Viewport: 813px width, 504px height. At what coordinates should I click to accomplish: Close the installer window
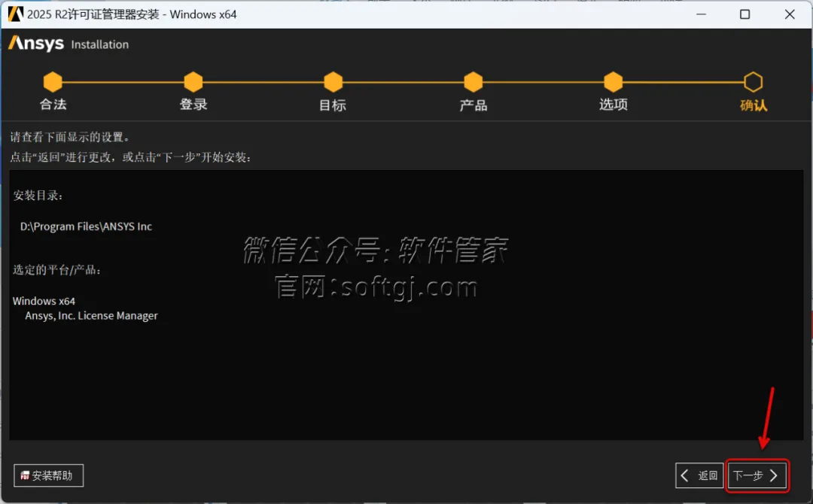[x=790, y=14]
